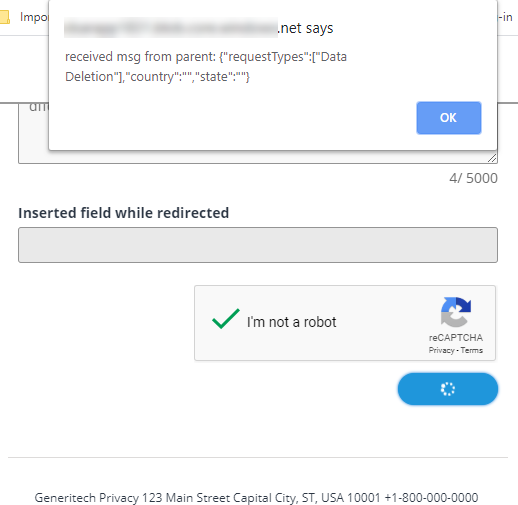Focus the Inserted field while redirected input
Viewport: 518px width, 505px height.
point(258,245)
